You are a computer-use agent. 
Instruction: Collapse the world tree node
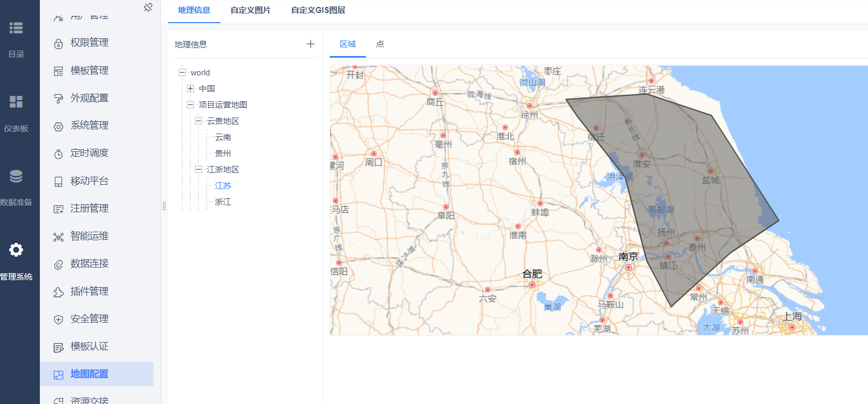click(x=182, y=73)
